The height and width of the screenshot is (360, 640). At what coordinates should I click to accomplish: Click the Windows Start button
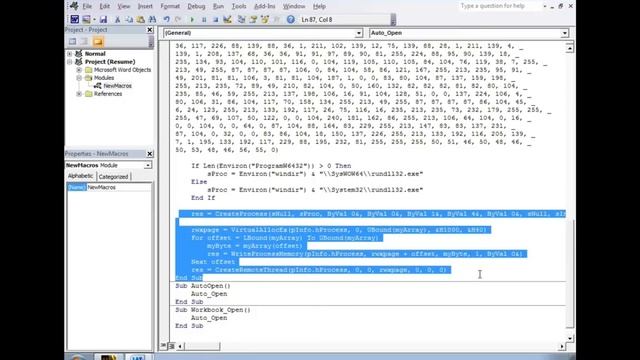[x=78, y=357]
